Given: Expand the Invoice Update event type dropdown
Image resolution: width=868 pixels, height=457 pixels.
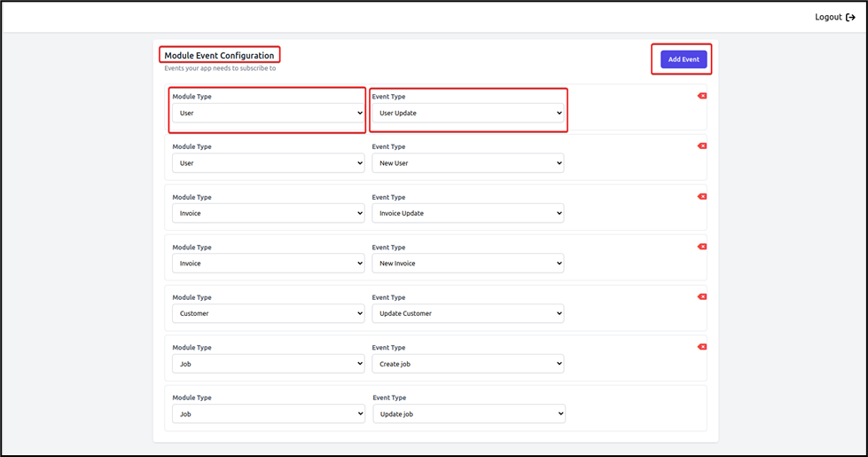Looking at the screenshot, I should coord(468,213).
